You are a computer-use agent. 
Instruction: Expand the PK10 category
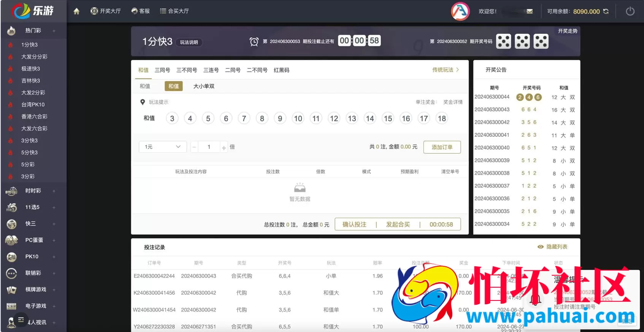(x=54, y=257)
